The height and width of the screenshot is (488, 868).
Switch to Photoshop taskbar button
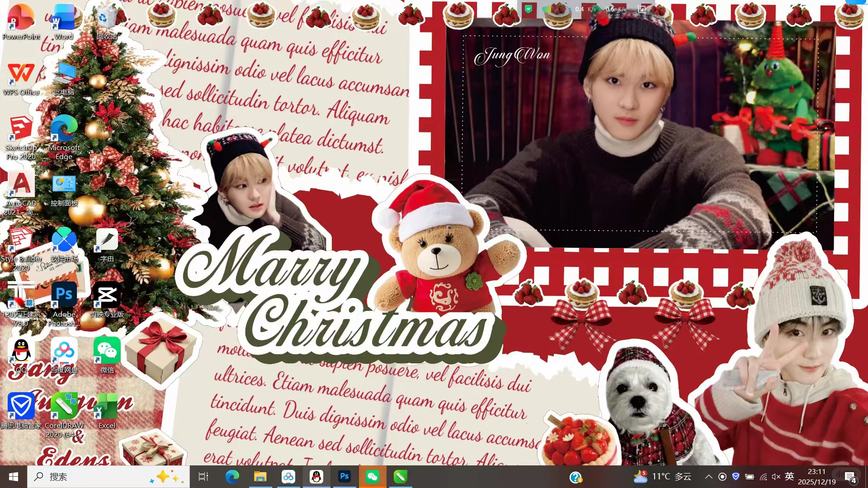coord(344,477)
